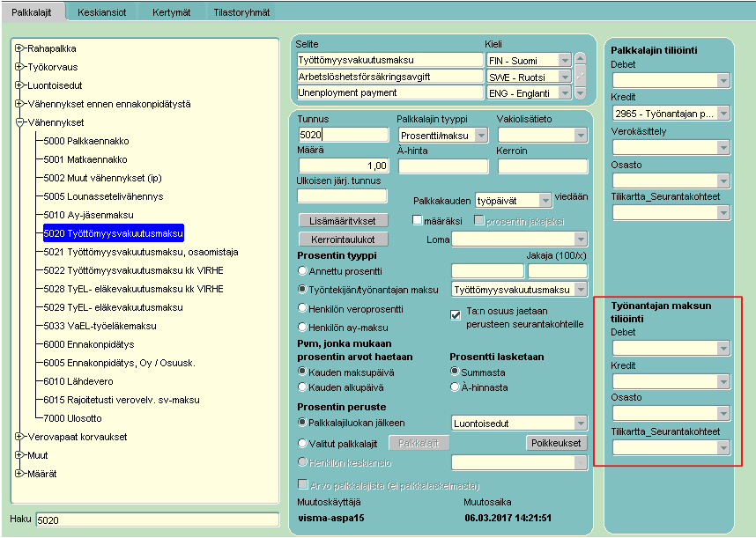Uncheck Ta:n osuus jaetaan seurantakohteille

tap(456, 315)
